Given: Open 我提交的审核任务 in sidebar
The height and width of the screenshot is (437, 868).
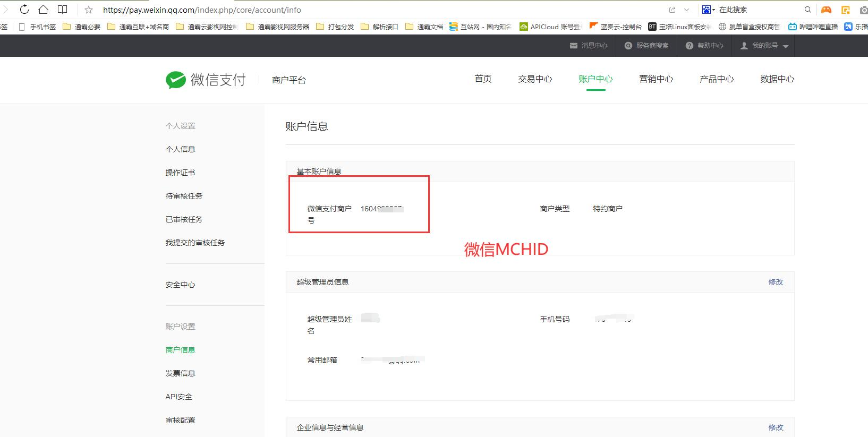Looking at the screenshot, I should 195,243.
